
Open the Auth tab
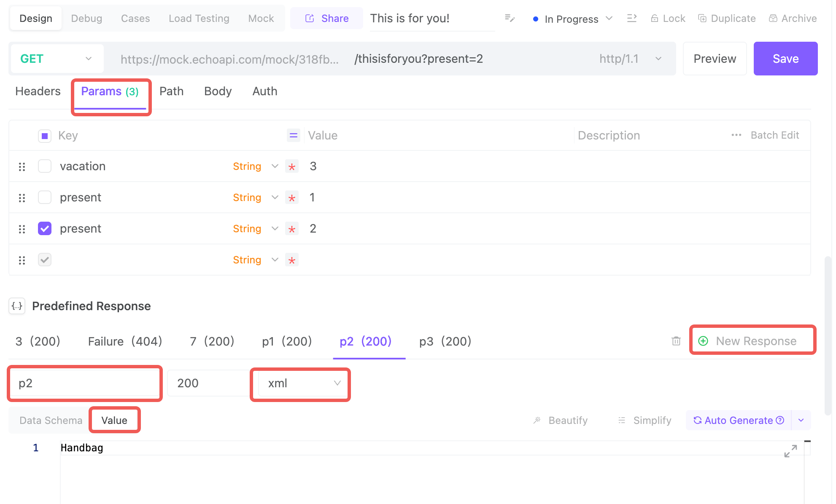coord(265,91)
